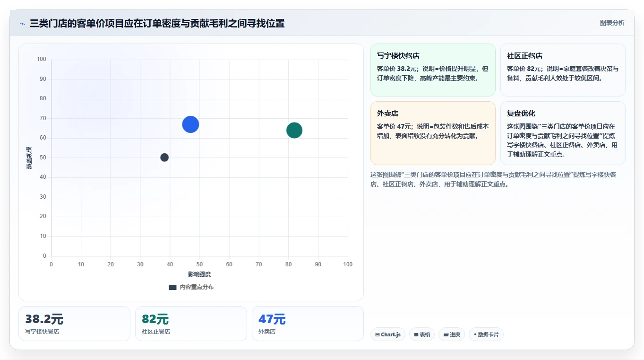Click the summary paragraph below the cards
This screenshot has height=360, width=644.
point(493,179)
